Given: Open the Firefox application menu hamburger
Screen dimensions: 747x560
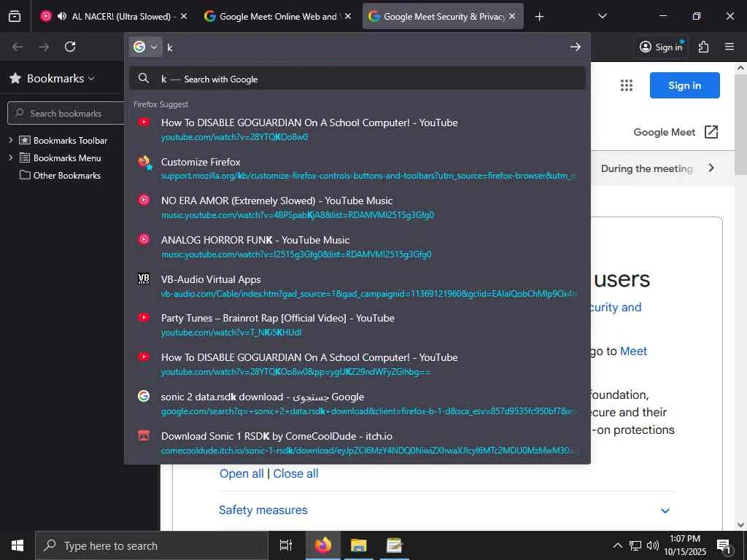Looking at the screenshot, I should pyautogui.click(x=729, y=47).
